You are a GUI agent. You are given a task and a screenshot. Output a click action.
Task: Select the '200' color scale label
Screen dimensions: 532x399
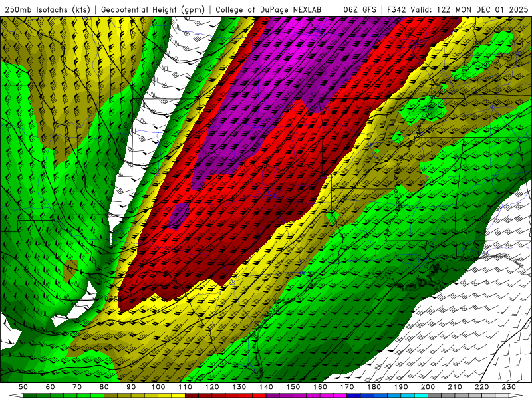428,387
